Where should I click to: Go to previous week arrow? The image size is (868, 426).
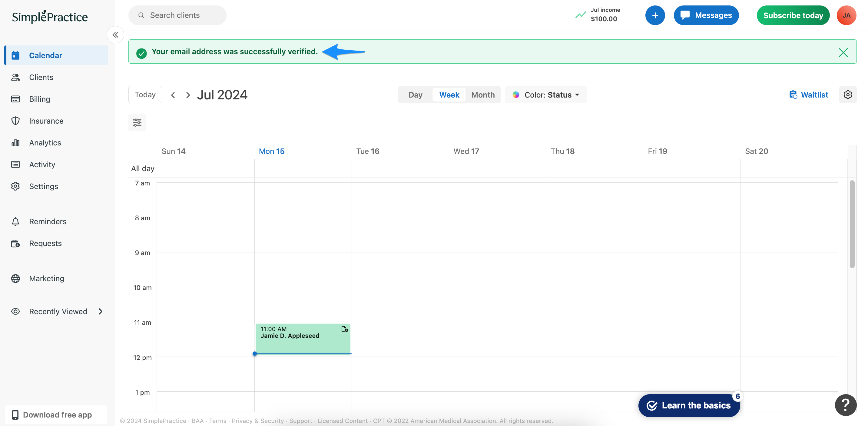[173, 95]
